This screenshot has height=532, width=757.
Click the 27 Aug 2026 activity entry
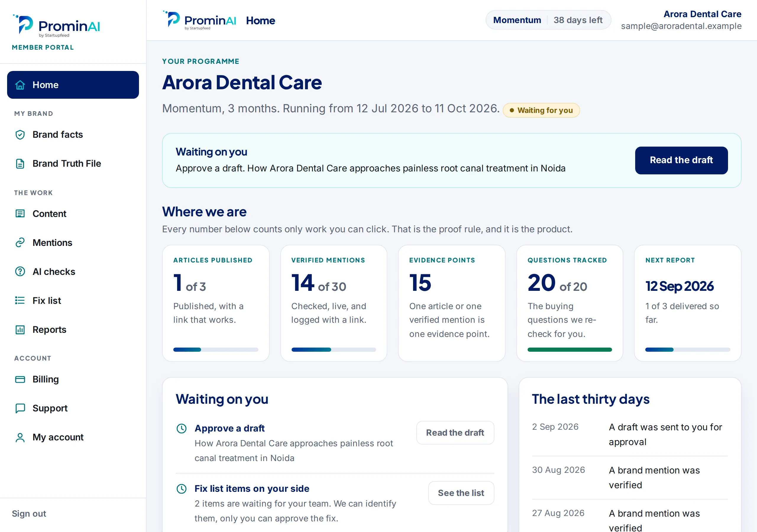coord(630,519)
